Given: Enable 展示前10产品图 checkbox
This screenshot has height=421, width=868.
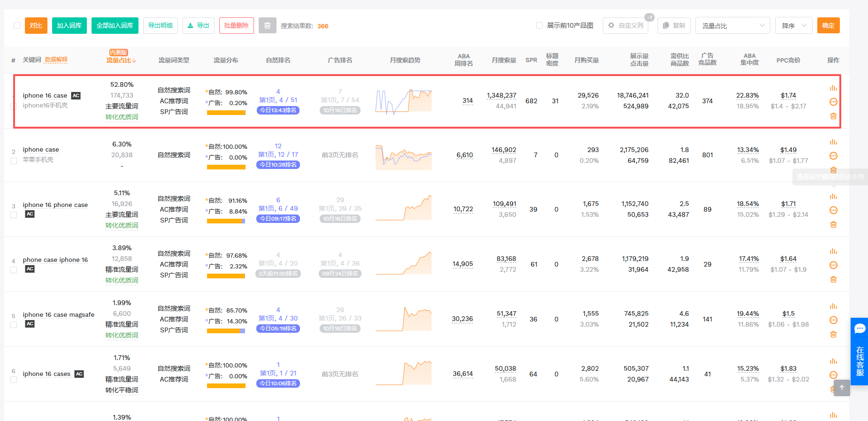Looking at the screenshot, I should tap(539, 25).
